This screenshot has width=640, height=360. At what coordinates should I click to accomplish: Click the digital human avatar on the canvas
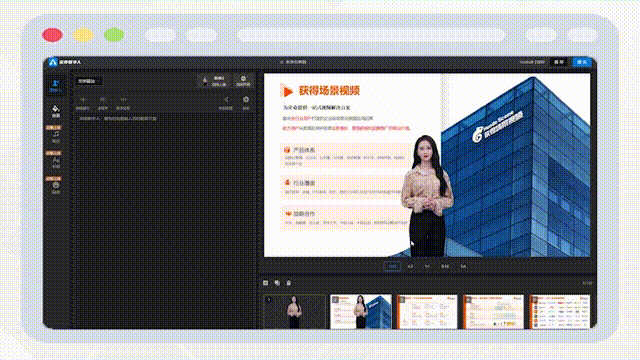tap(427, 196)
